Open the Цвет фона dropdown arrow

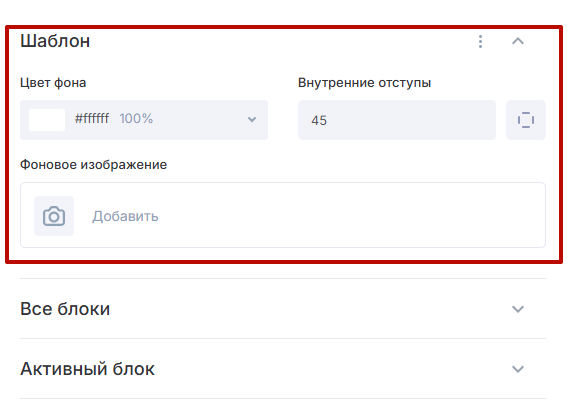(x=252, y=120)
